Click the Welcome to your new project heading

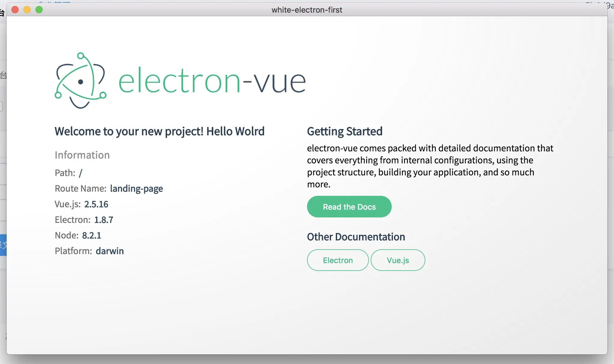coord(160,132)
